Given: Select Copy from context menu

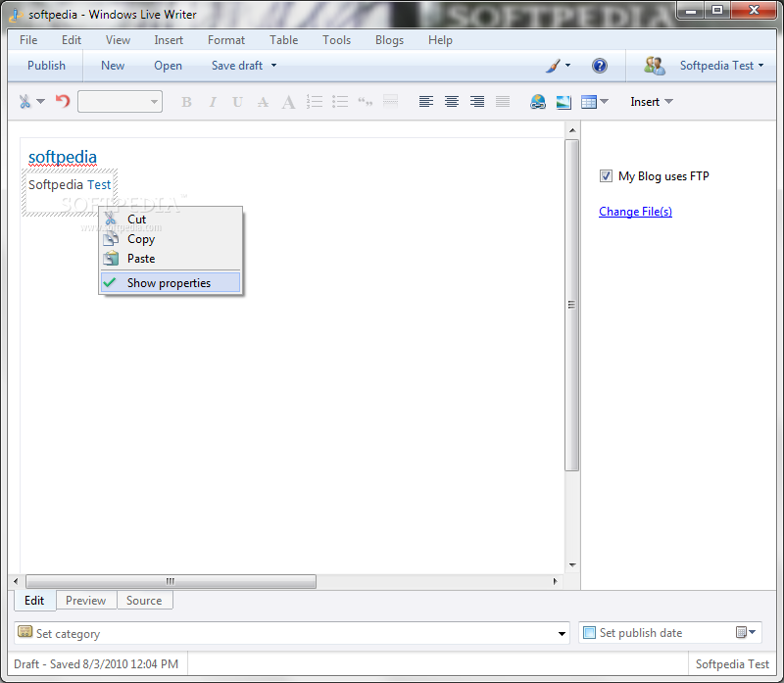Looking at the screenshot, I should 171,239.
